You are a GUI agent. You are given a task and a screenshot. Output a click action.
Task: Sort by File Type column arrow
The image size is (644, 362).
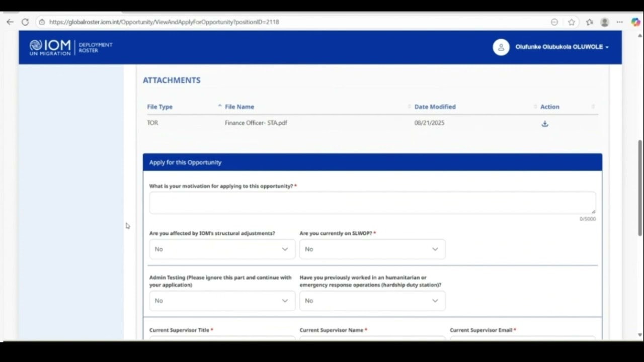220,106
